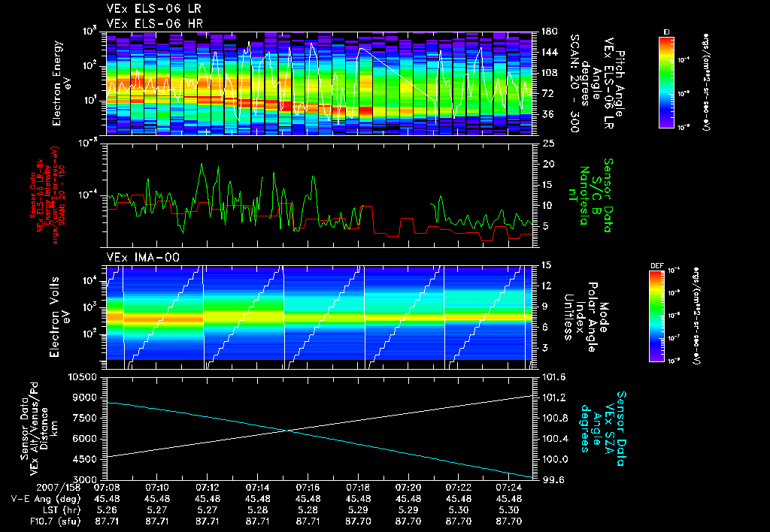Select the VEx ELS-06 LR title
Image resolution: width=770 pixels, height=532 pixels.
tap(154, 9)
